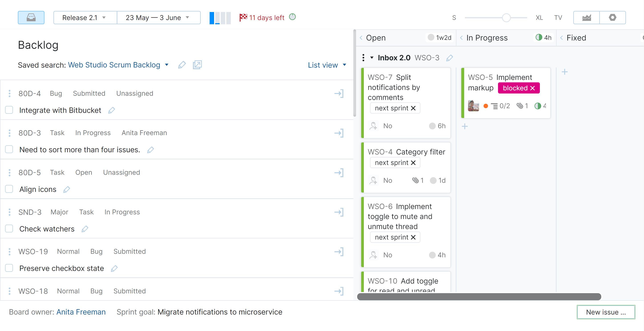Collapse the Open column header
Image resolution: width=644 pixels, height=331 pixels.
pyautogui.click(x=361, y=38)
